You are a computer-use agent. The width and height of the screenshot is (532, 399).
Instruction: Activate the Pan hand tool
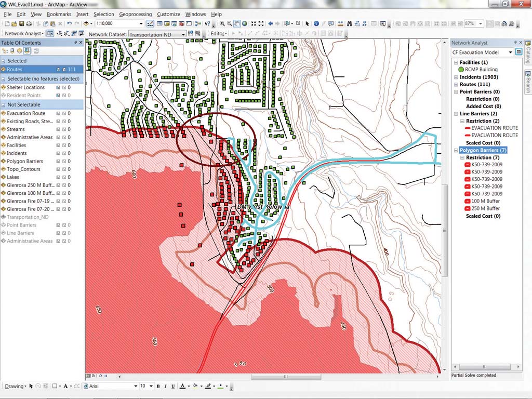coord(237,24)
